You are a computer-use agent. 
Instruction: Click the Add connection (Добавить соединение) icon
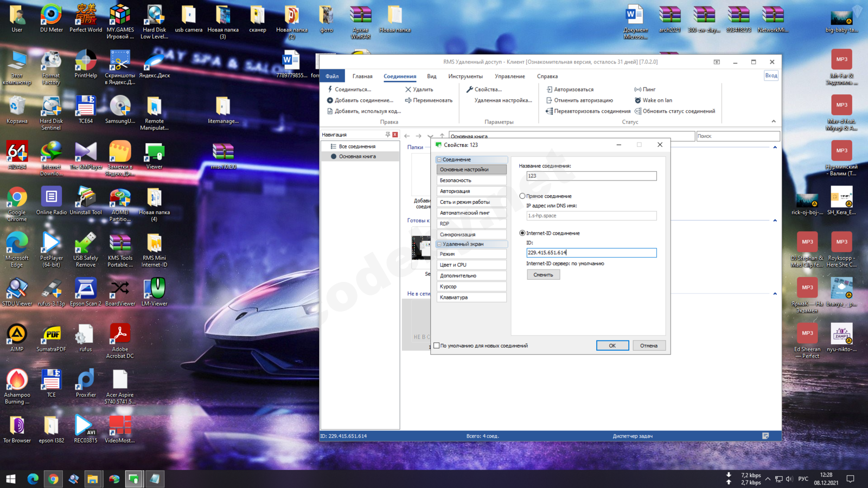[x=330, y=100]
